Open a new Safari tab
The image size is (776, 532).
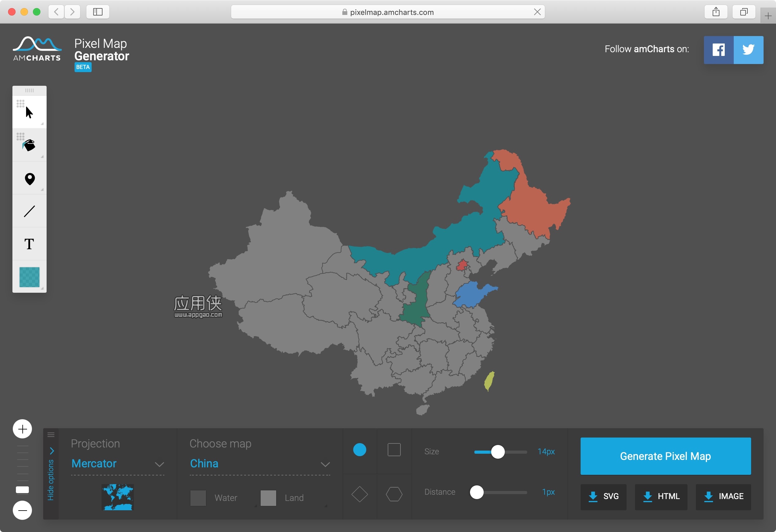(x=768, y=16)
